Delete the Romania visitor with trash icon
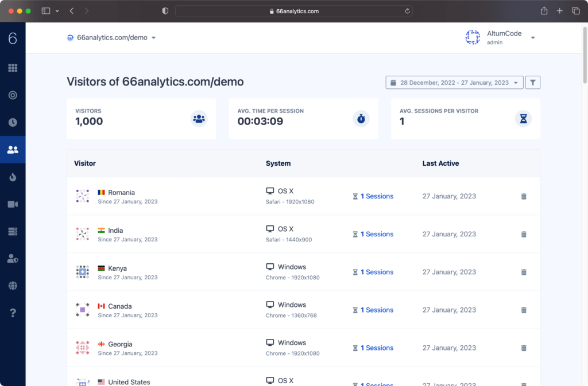This screenshot has width=588, height=386. click(523, 196)
